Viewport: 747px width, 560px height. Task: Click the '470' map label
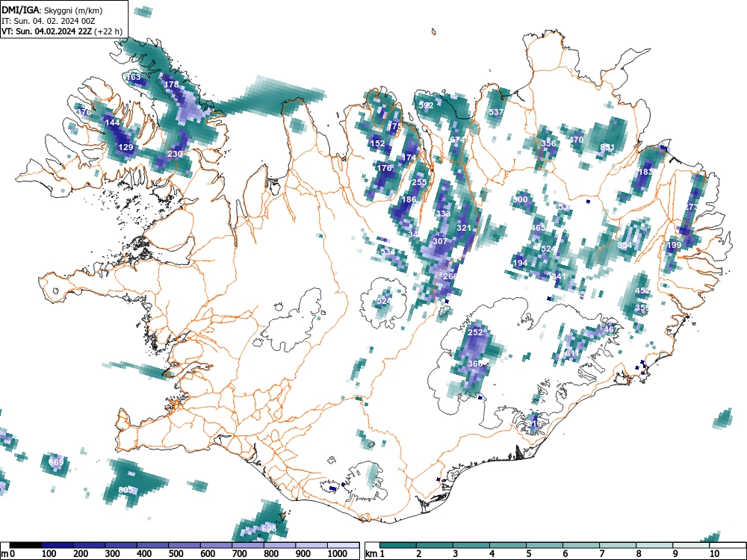point(577,140)
